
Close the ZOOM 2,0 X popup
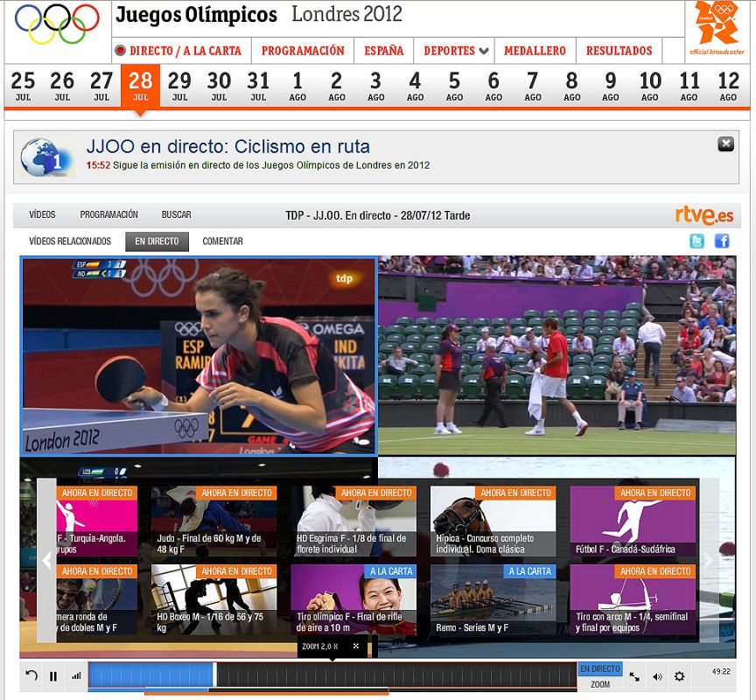pyautogui.click(x=356, y=647)
